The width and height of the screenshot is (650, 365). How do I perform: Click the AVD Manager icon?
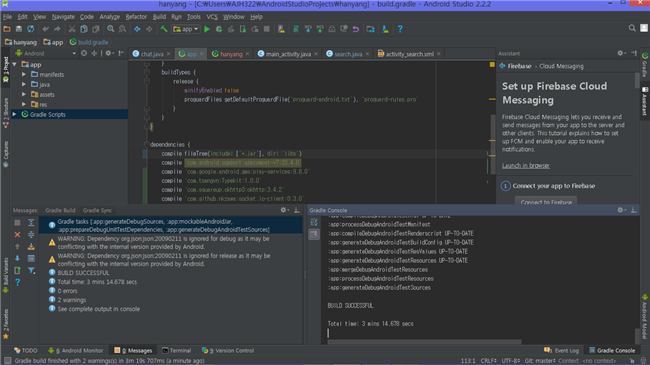[x=281, y=29]
